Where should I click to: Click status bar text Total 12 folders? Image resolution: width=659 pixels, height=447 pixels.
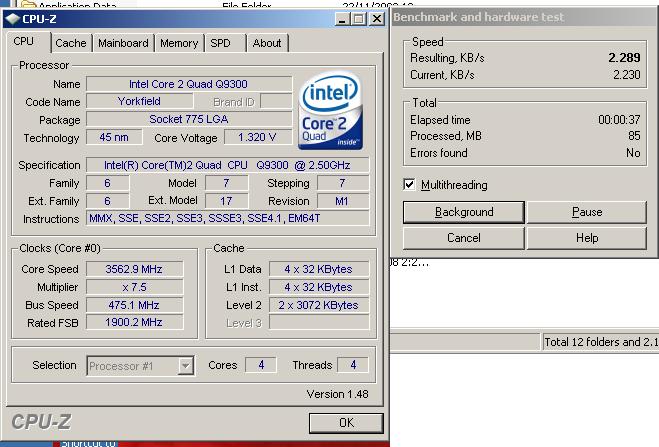(601, 342)
